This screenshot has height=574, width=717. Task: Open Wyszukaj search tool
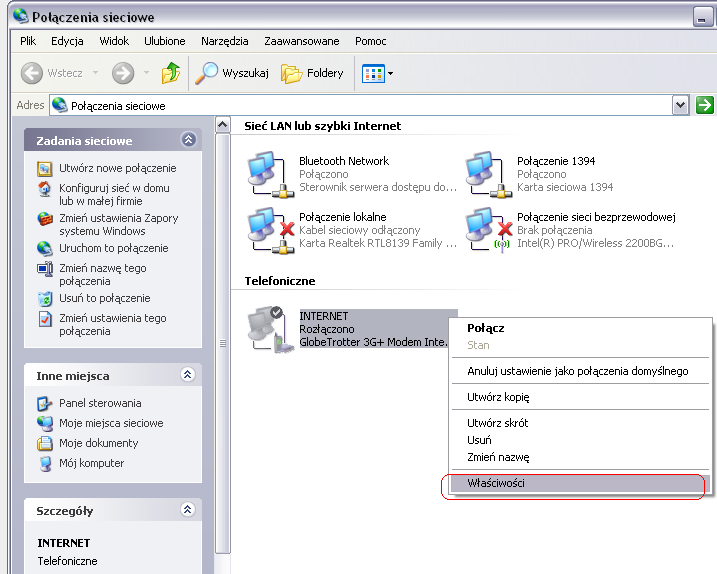tap(232, 73)
